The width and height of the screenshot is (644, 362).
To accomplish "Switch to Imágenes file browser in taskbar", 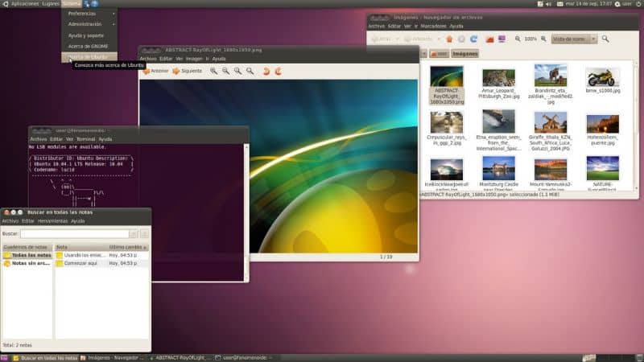I will point(113,358).
